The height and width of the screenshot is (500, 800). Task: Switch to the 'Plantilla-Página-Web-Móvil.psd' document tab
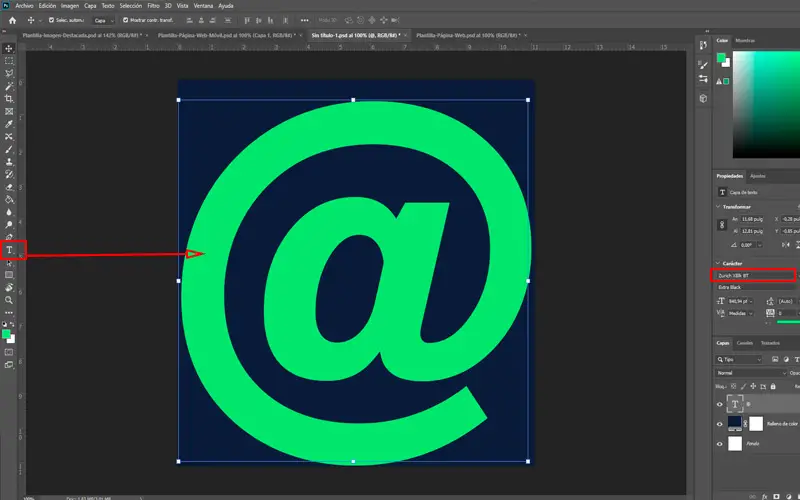(x=221, y=34)
